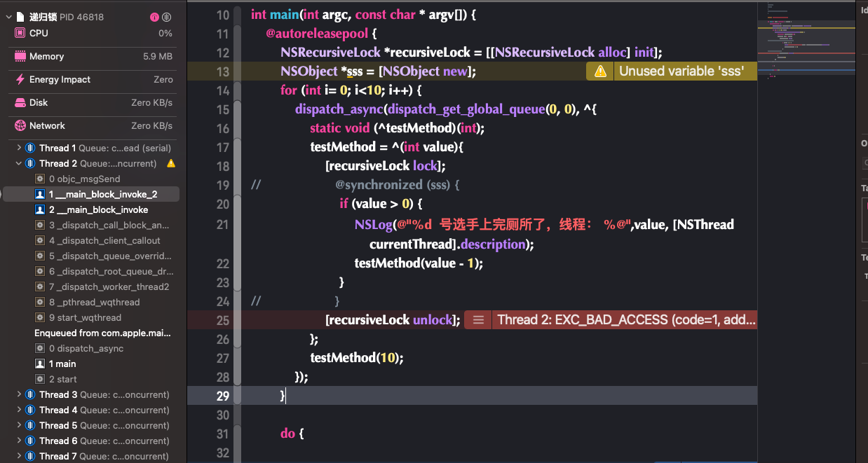Click line number 25 in the gutter

[x=222, y=320]
